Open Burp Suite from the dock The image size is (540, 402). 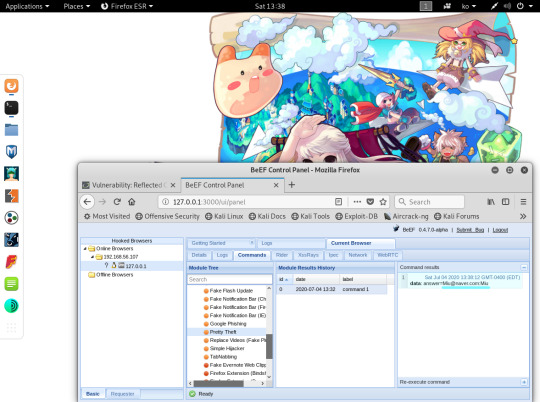click(11, 196)
